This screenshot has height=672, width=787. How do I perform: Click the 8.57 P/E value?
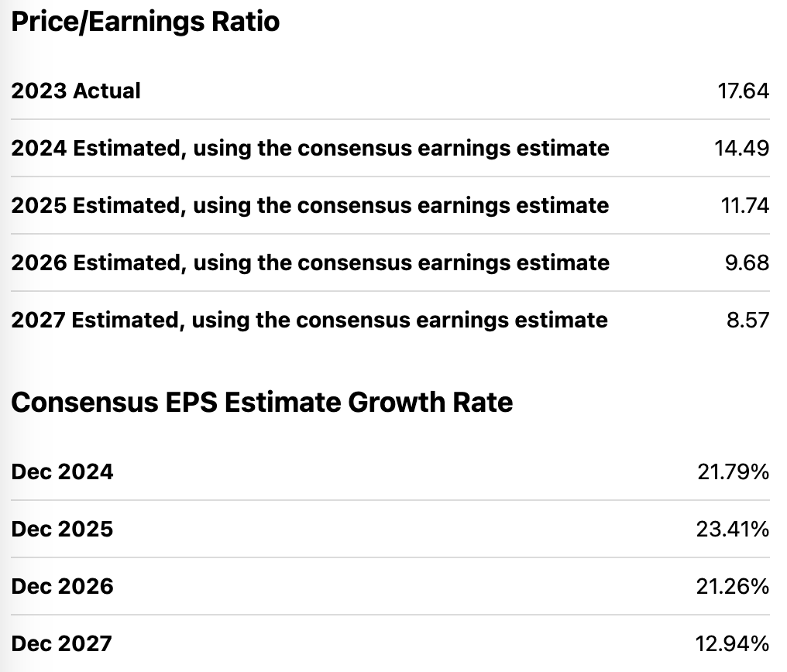click(x=747, y=320)
